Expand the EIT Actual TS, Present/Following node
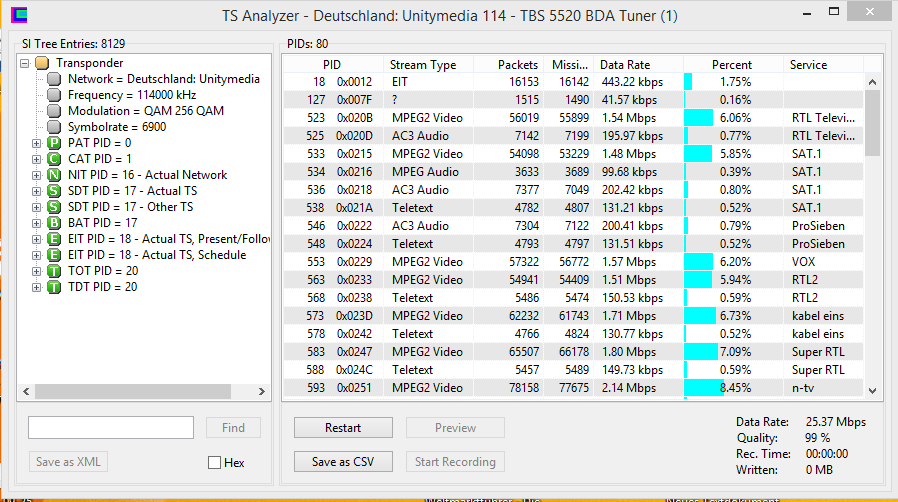The width and height of the screenshot is (898, 502). [37, 239]
